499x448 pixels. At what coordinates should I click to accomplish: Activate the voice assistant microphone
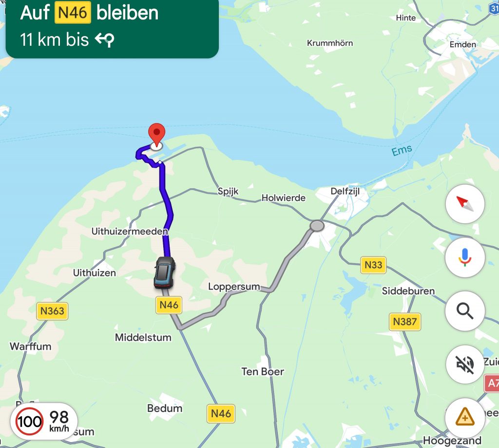(x=465, y=257)
